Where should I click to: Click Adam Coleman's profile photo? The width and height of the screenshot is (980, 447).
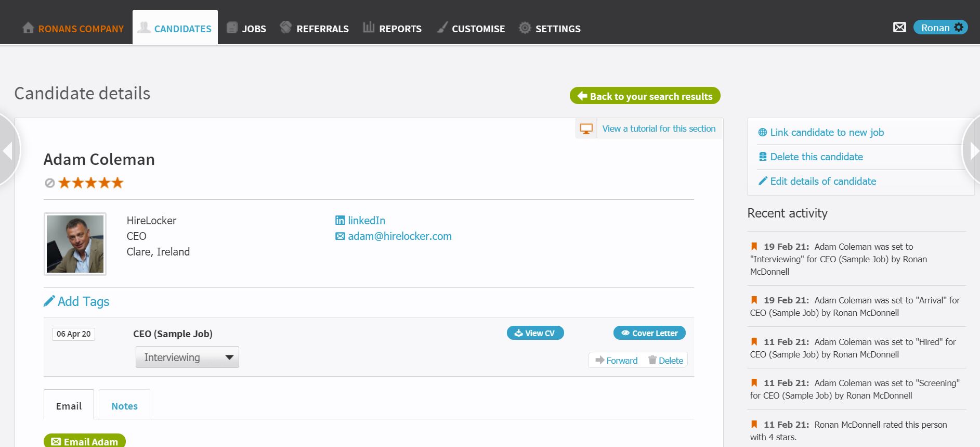(x=75, y=244)
